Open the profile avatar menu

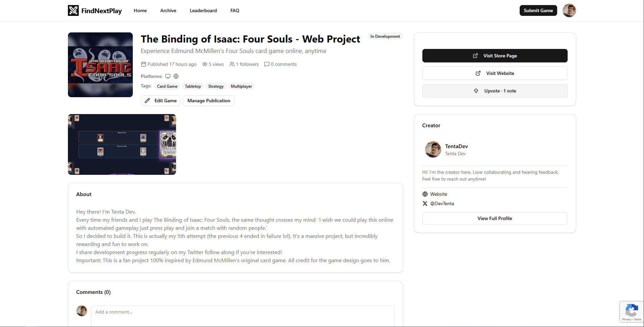click(569, 10)
